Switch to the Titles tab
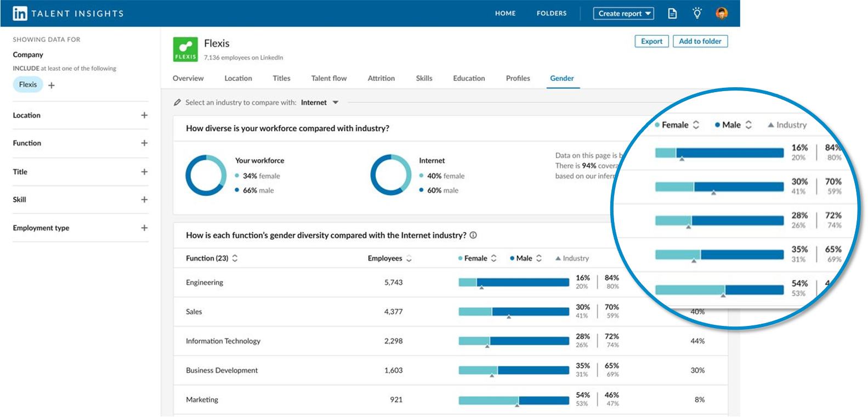Screen dimensions: 868x417 click(x=281, y=78)
